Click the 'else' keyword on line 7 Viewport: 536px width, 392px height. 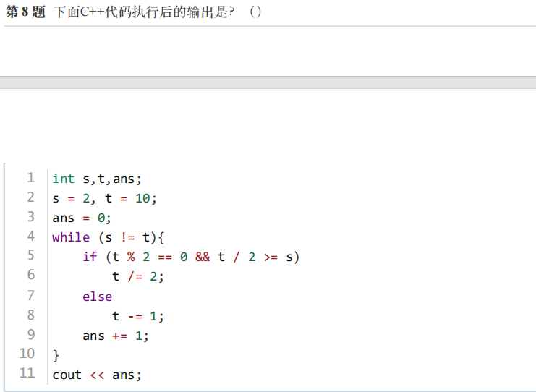pos(97,296)
